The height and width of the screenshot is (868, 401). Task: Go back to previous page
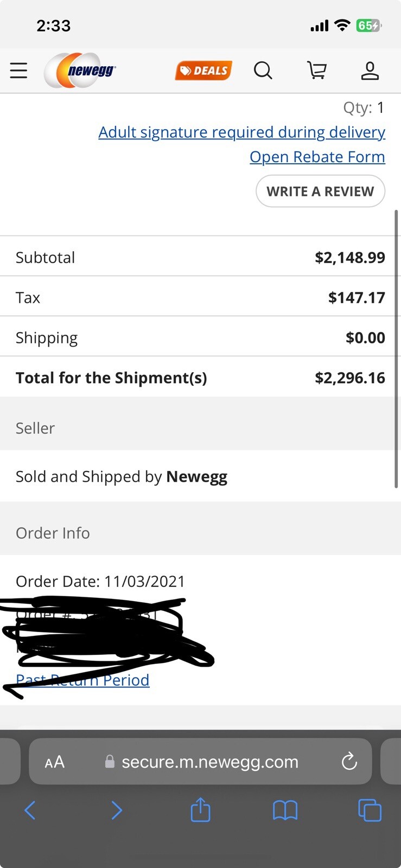[x=30, y=810]
